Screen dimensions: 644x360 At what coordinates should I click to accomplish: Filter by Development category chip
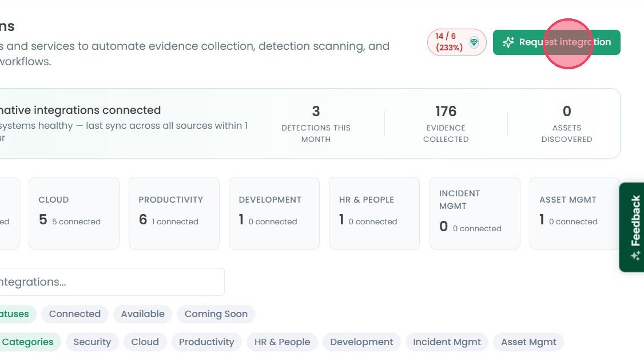[361, 342]
